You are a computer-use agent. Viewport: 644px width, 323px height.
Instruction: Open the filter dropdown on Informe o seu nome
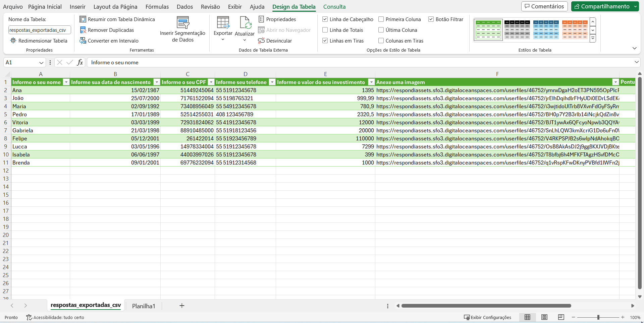point(66,82)
